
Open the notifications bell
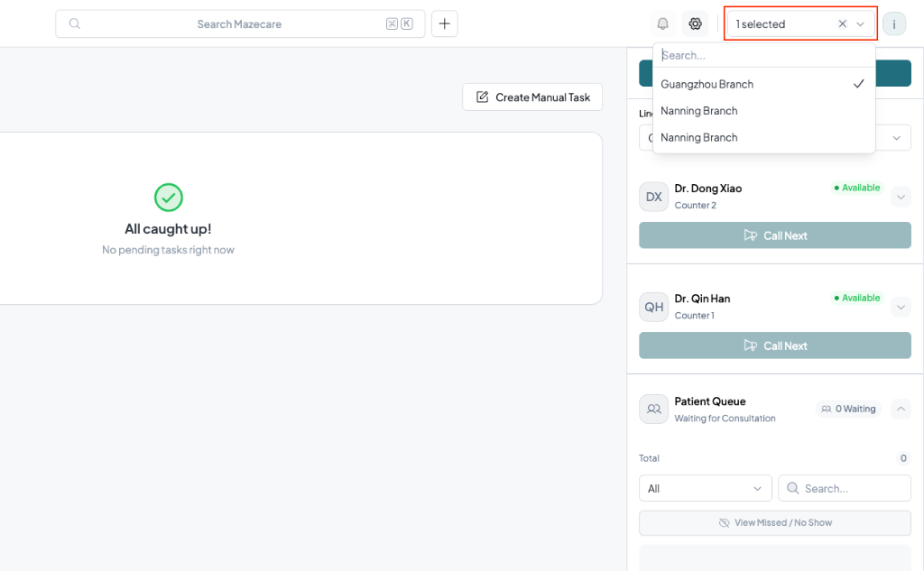pyautogui.click(x=662, y=23)
